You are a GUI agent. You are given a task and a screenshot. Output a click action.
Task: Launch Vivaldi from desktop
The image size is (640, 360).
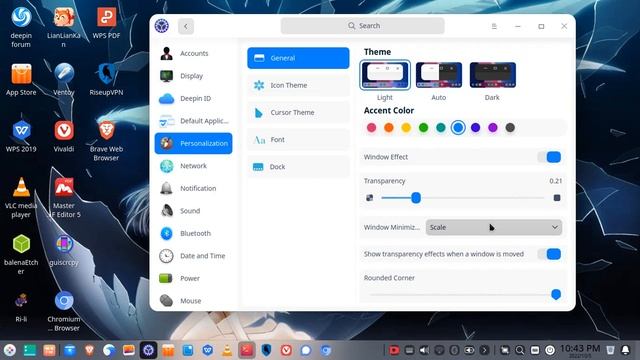(x=64, y=137)
